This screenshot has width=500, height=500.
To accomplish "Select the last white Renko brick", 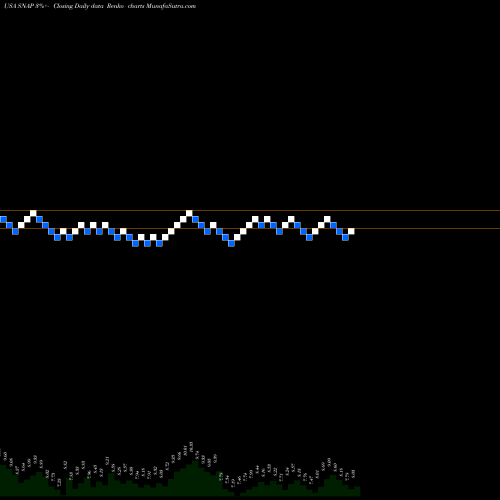I will [351, 231].
